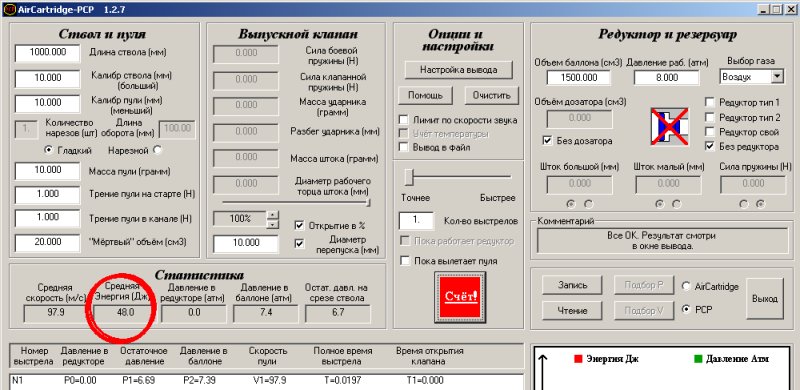
Task: Increase valve opening percent with up arrow
Action: coord(273,214)
